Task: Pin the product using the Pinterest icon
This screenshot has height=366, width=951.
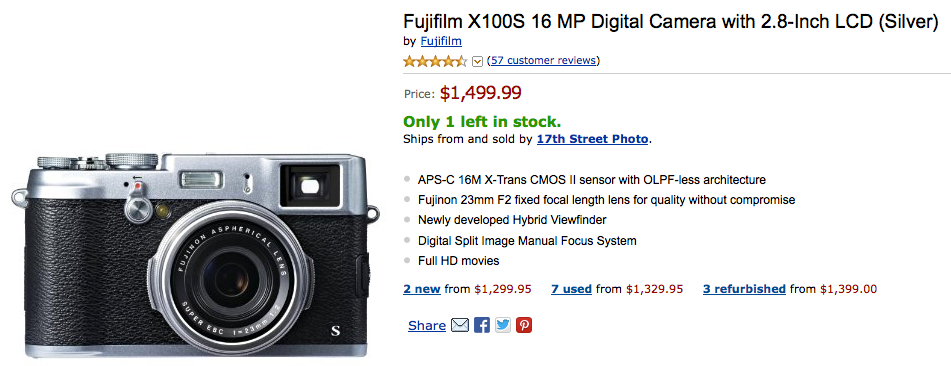Action: pos(524,325)
